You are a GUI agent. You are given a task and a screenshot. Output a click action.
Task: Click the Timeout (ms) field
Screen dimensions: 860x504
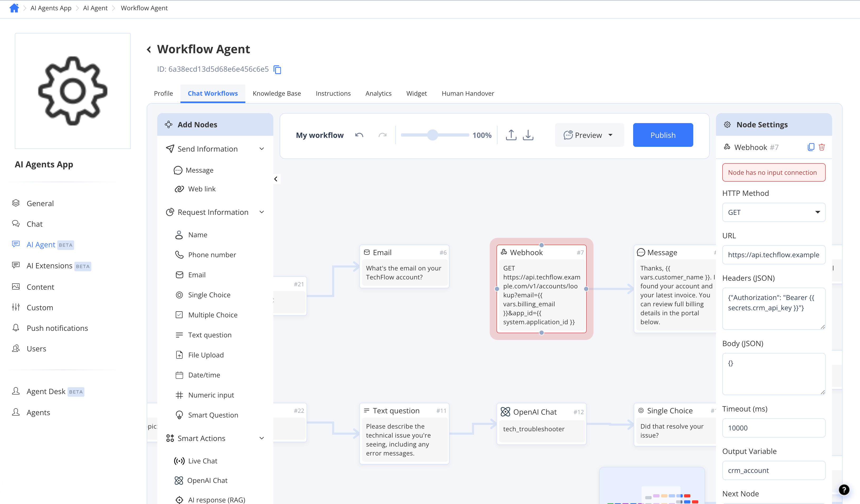click(774, 428)
